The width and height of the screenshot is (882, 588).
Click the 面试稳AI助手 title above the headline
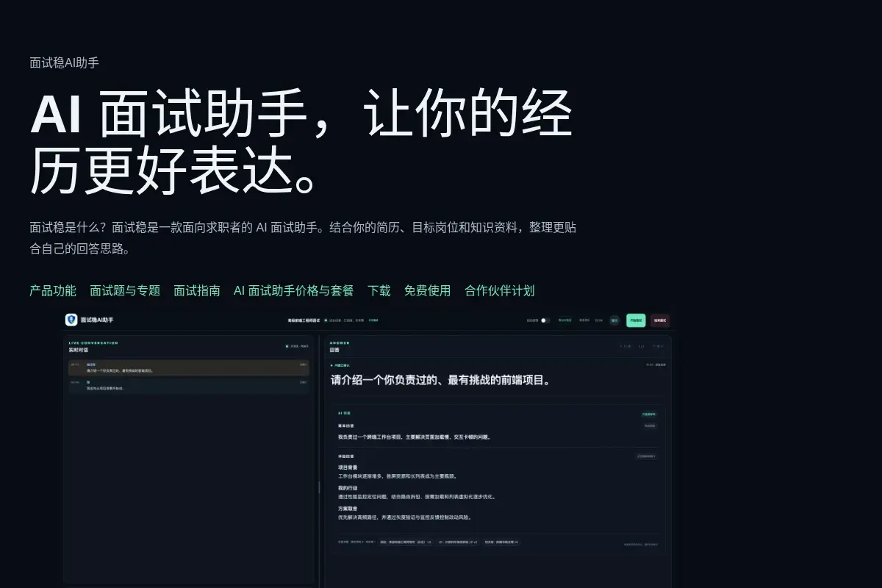pyautogui.click(x=64, y=63)
